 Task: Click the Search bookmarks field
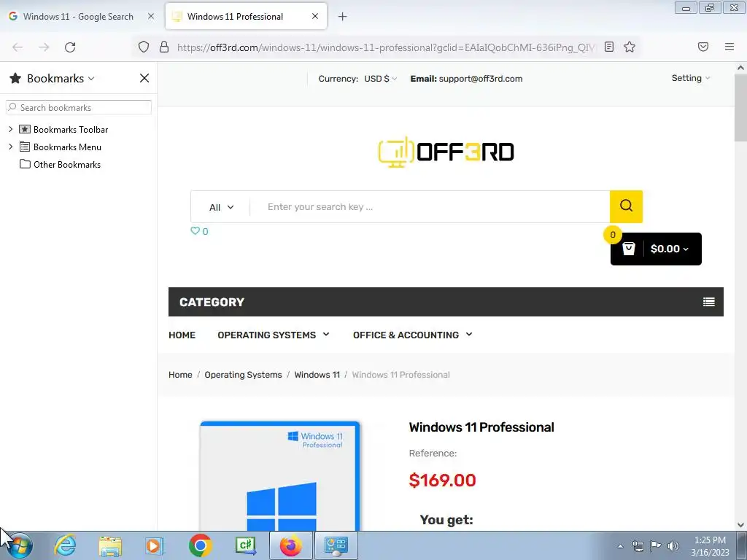tap(79, 107)
